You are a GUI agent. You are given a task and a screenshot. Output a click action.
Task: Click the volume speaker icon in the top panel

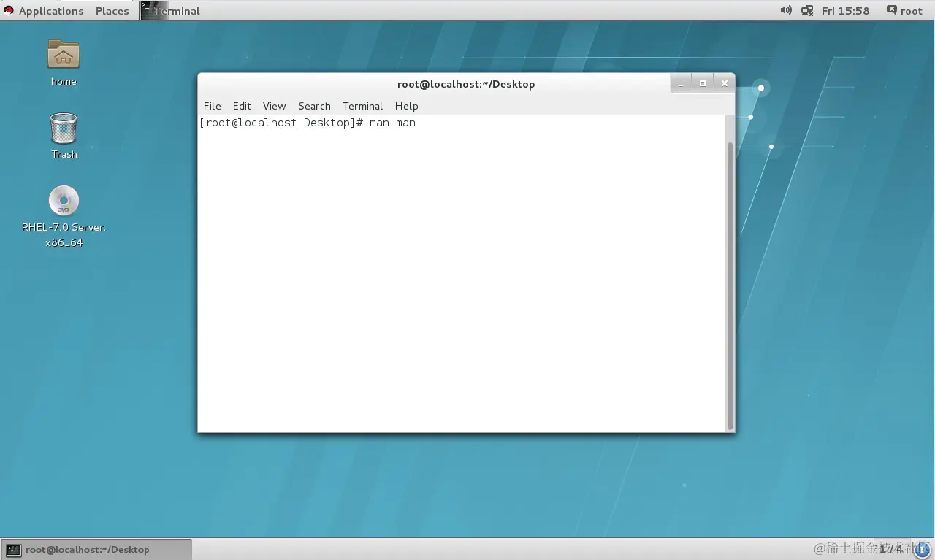click(785, 10)
